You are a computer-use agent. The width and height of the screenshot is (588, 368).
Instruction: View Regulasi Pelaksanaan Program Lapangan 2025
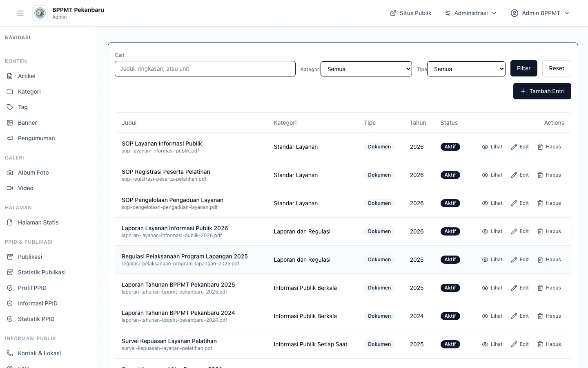click(492, 260)
